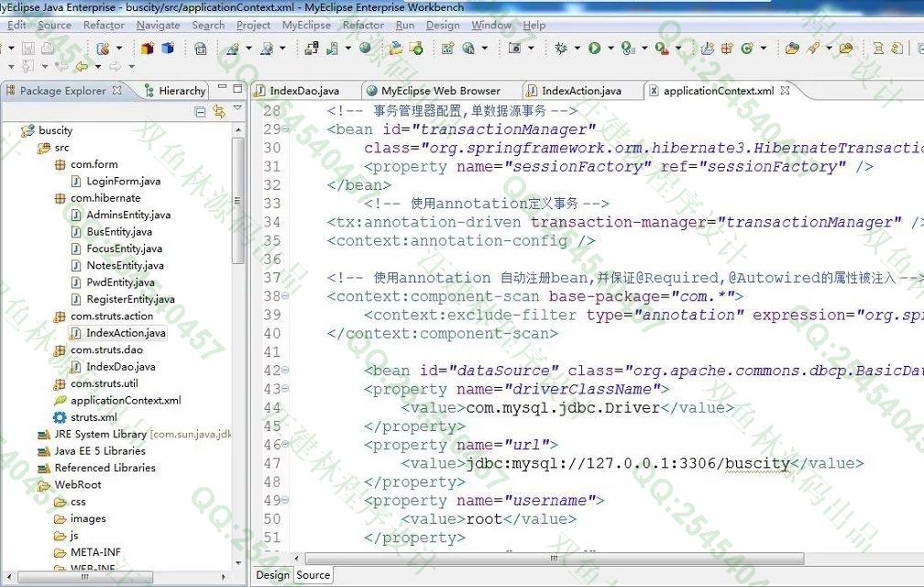Click the blue cube package icon
This screenshot has height=587, width=924.
[168, 48]
